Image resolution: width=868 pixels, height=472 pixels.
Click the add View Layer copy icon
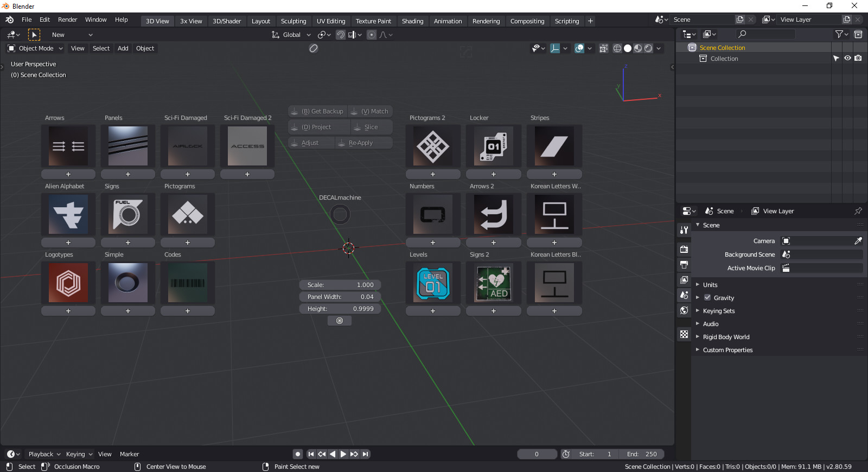tap(846, 20)
